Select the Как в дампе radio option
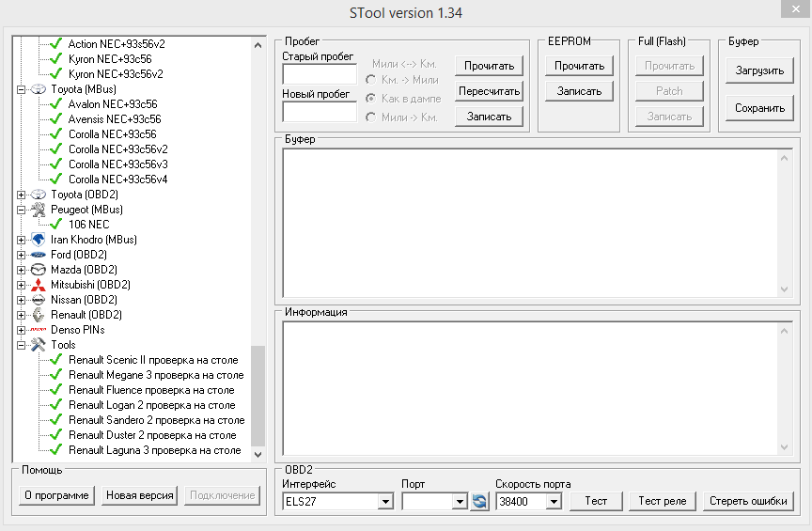 [371, 98]
